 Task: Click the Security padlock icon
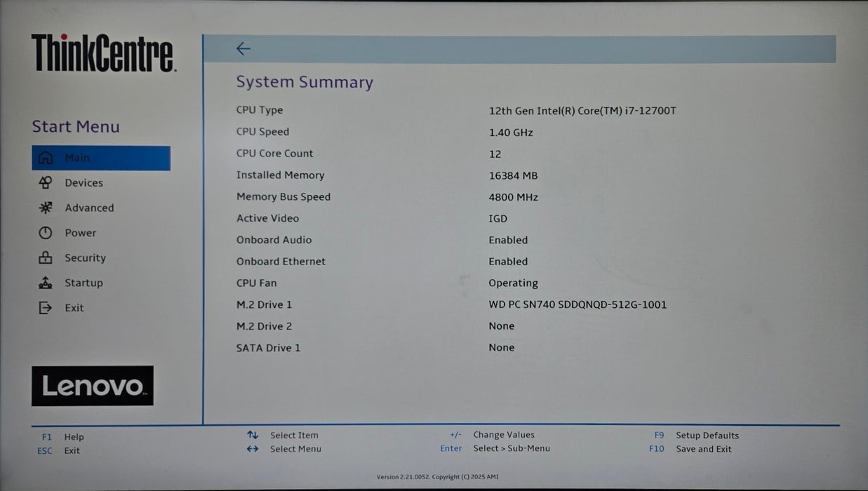(46, 257)
